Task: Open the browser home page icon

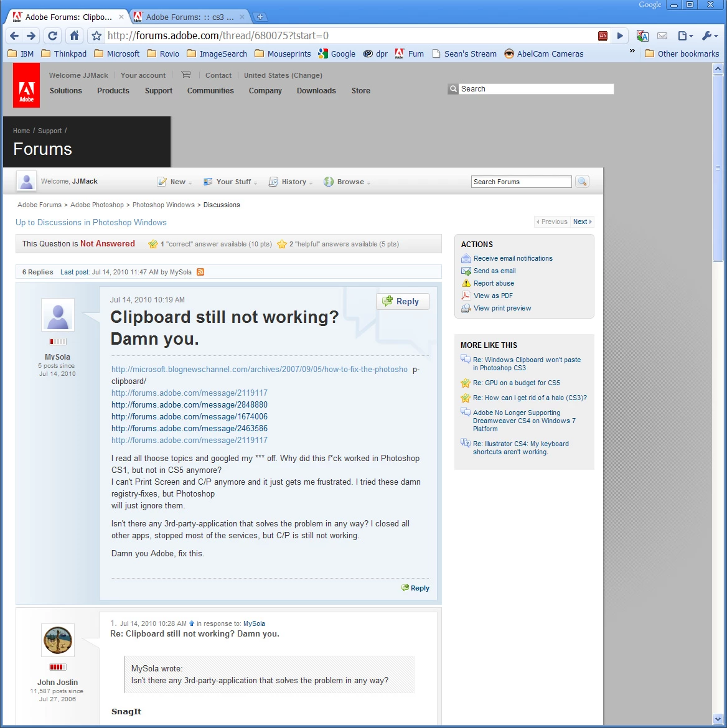Action: tap(74, 35)
